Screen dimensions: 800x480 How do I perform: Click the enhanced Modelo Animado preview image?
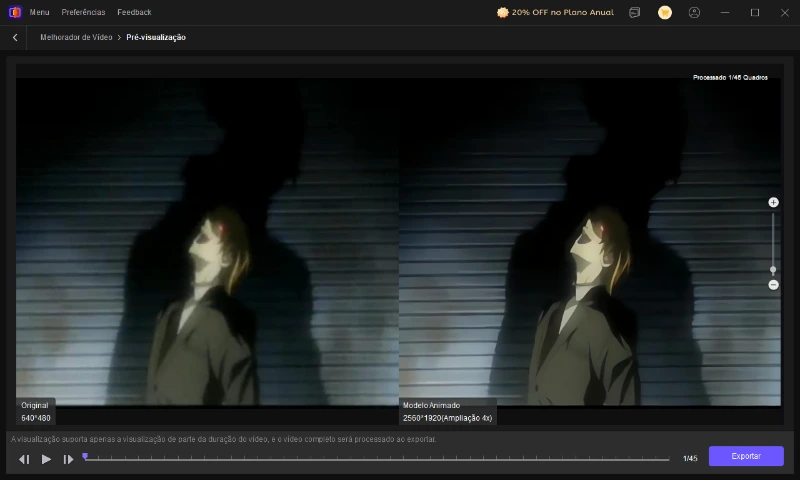pos(590,241)
